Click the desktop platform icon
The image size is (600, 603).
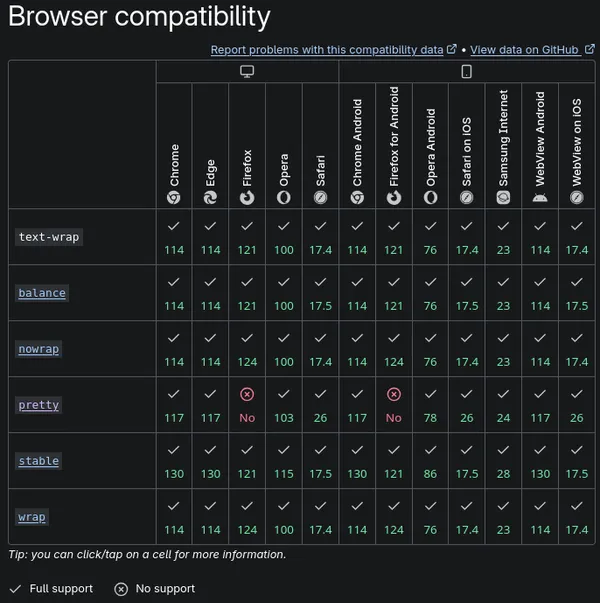(x=247, y=72)
